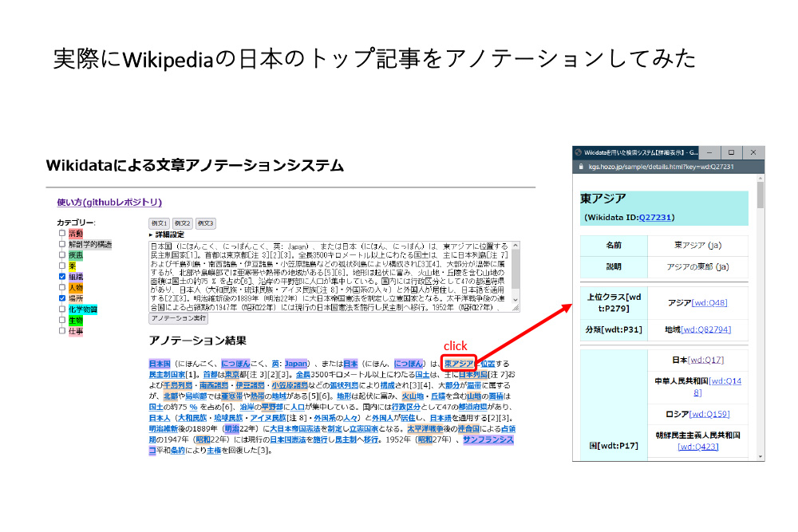Open the アジア wd:Q48 link in details window
This screenshot has height=532, width=798.
click(709, 303)
